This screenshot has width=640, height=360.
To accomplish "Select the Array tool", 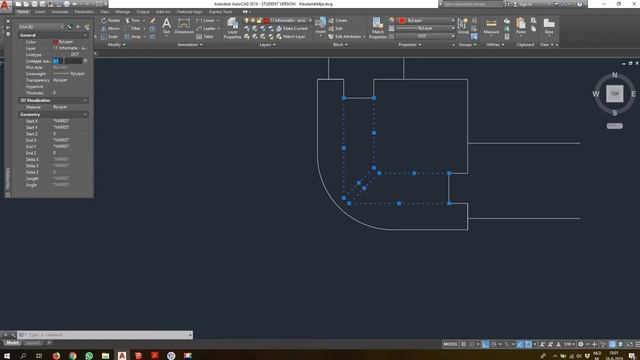I will [133, 37].
